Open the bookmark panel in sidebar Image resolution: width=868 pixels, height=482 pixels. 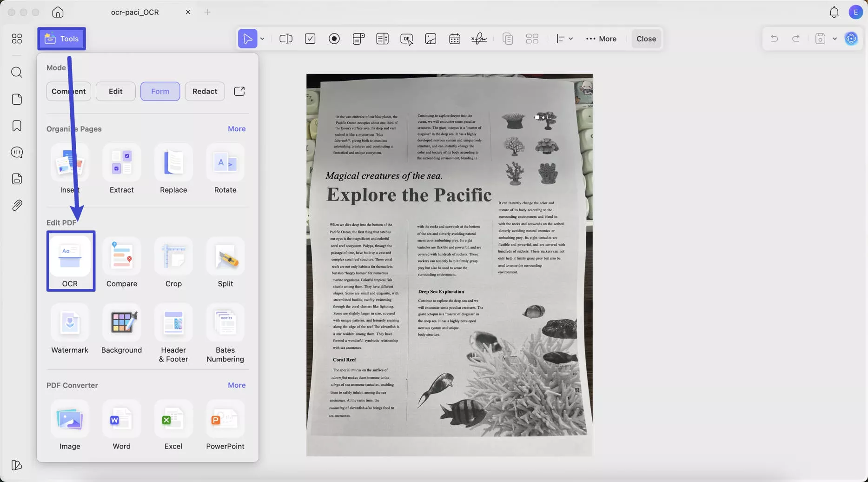[17, 126]
